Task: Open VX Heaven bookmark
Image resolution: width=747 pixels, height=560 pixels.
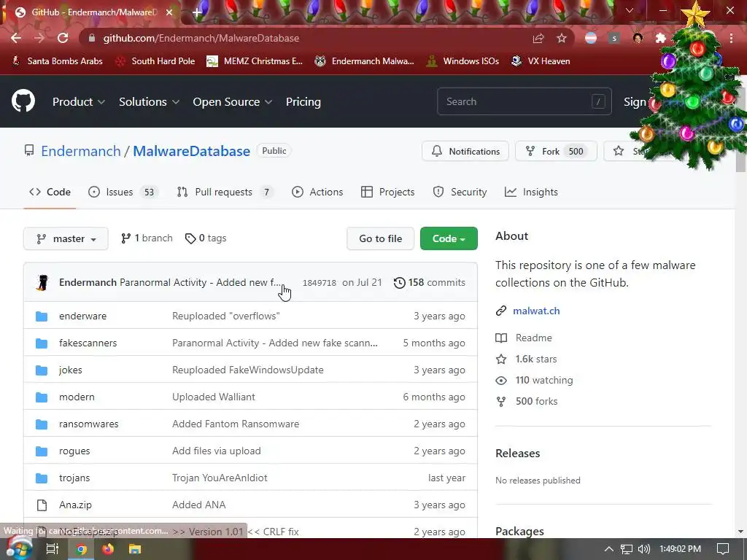Action: click(541, 61)
